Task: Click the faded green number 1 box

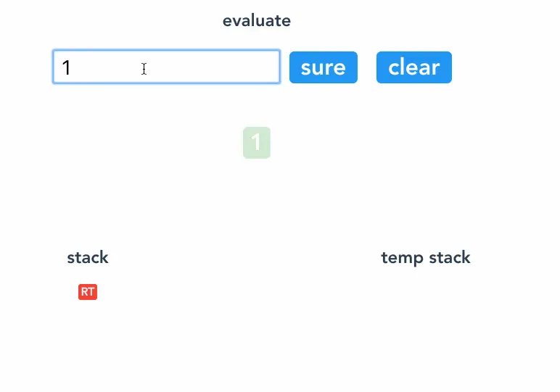Action: pyautogui.click(x=257, y=143)
